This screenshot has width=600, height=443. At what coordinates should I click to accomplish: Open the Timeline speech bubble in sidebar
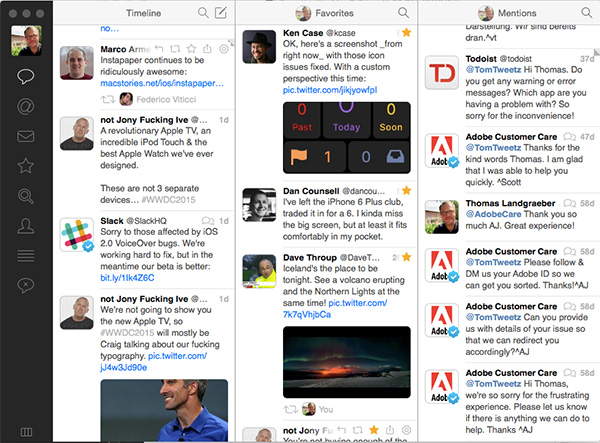pyautogui.click(x=26, y=77)
